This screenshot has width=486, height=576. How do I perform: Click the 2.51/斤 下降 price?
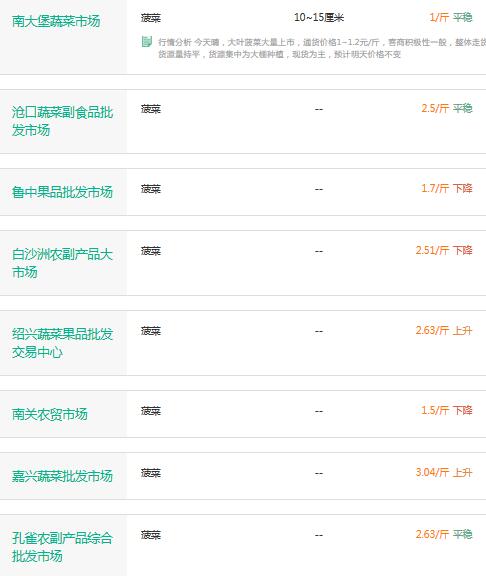(444, 251)
